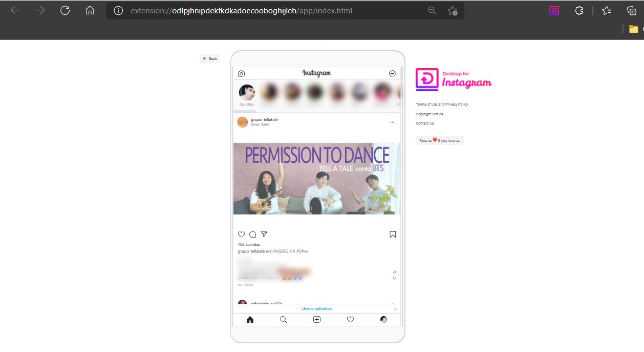Image resolution: width=644 pixels, height=352 pixels.
Task: Open comments via speech bubble icon
Action: click(253, 234)
